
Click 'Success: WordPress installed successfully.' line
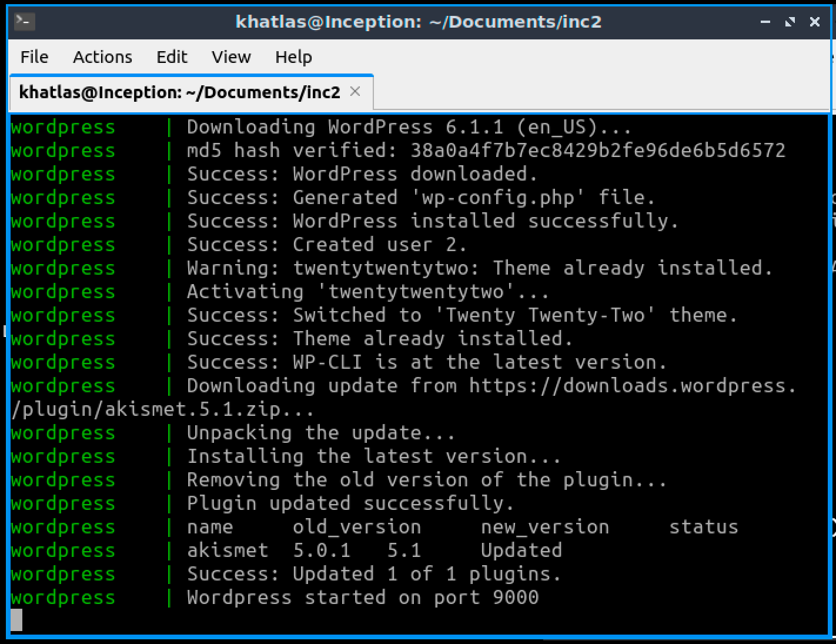433,221
